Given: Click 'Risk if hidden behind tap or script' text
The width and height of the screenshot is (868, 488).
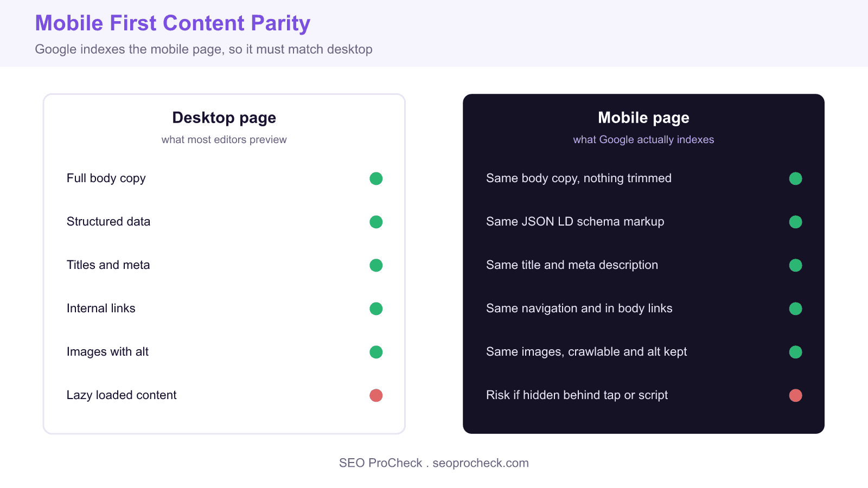Looking at the screenshot, I should pos(577,395).
